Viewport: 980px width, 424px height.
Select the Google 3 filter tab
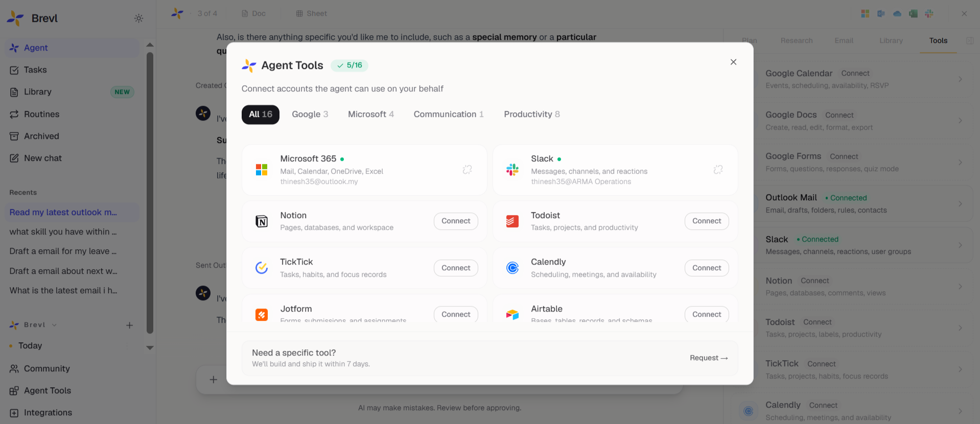point(310,114)
